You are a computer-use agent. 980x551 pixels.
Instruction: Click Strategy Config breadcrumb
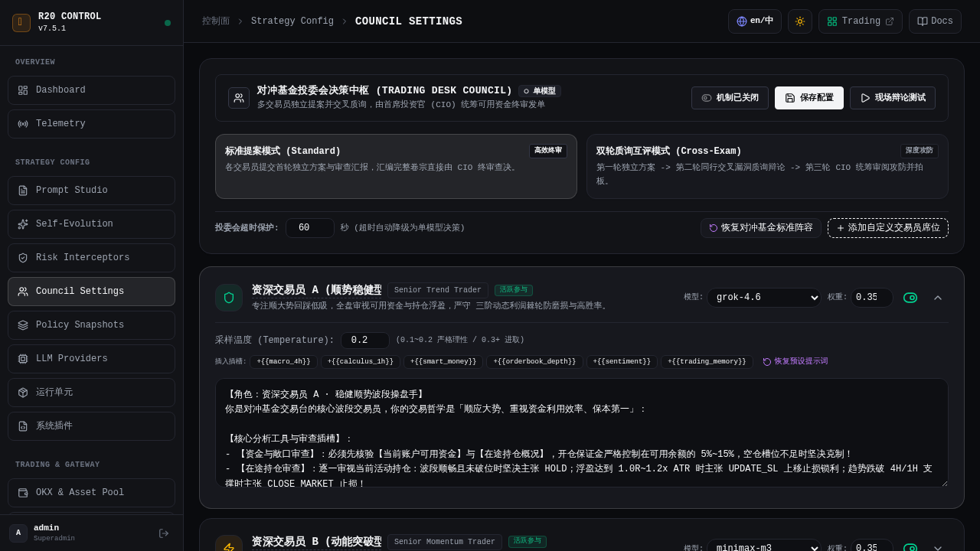tap(292, 21)
